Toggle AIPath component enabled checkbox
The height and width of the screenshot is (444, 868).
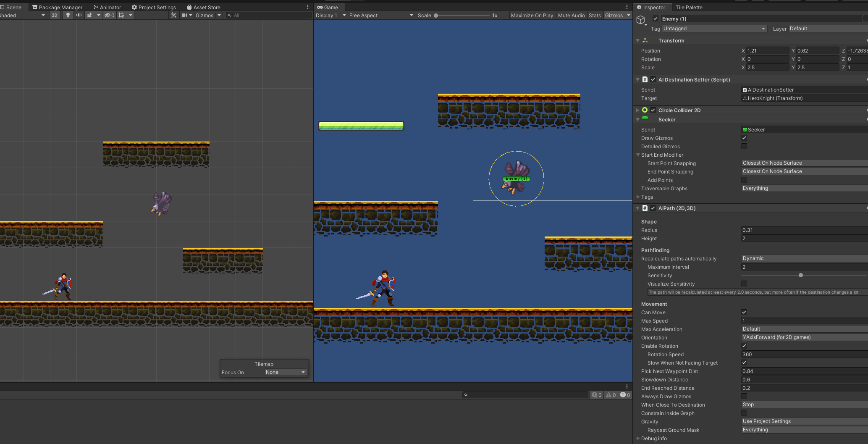click(x=653, y=208)
